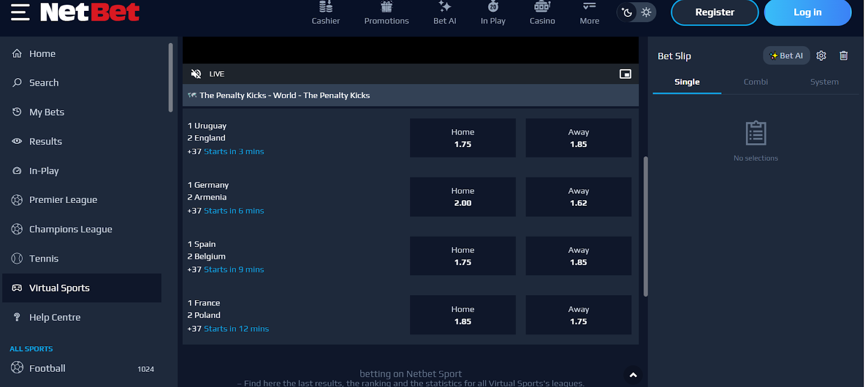
Task: Open the Cashier section
Action: pos(325,13)
